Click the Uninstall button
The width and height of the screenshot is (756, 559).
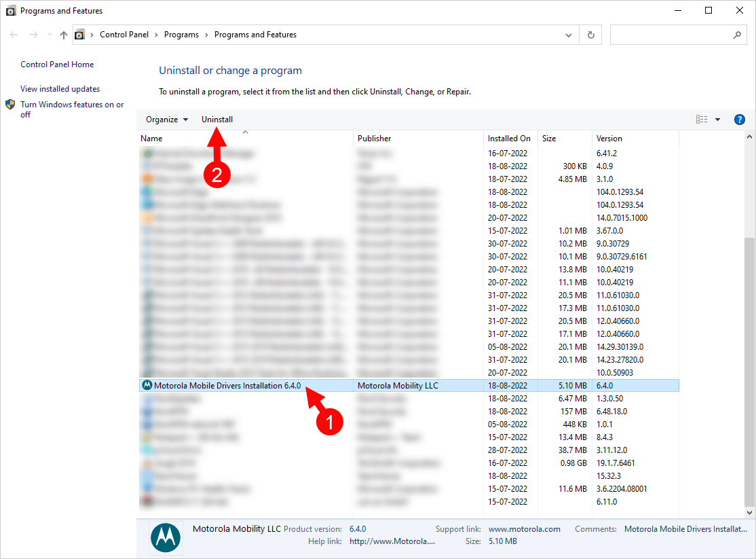217,119
